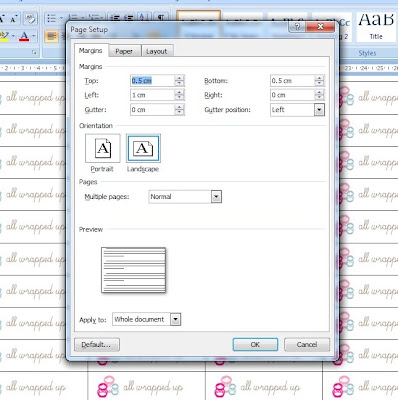Click the Top margin input field

[x=152, y=81]
